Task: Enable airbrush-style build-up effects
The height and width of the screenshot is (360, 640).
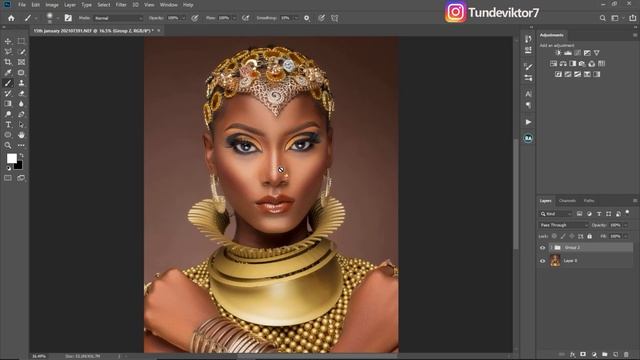Action: click(245, 18)
